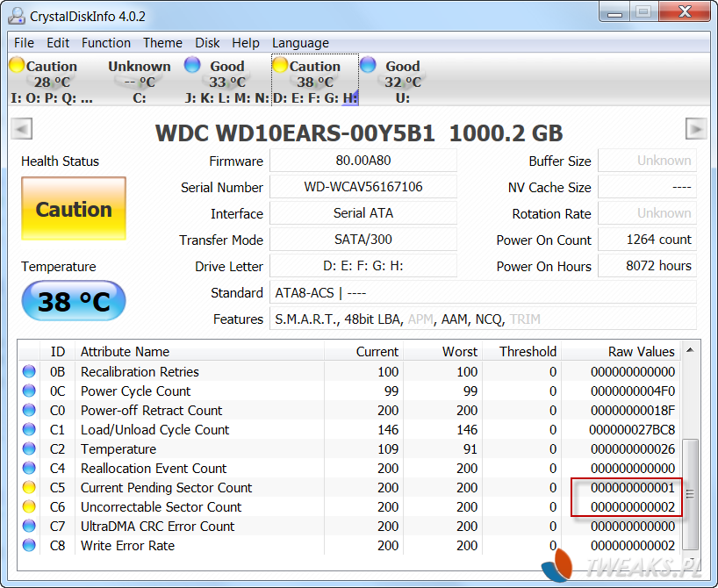The height and width of the screenshot is (588, 718).
Task: Click the Serial Number field WD-WCAV56167106
Action: point(363,187)
